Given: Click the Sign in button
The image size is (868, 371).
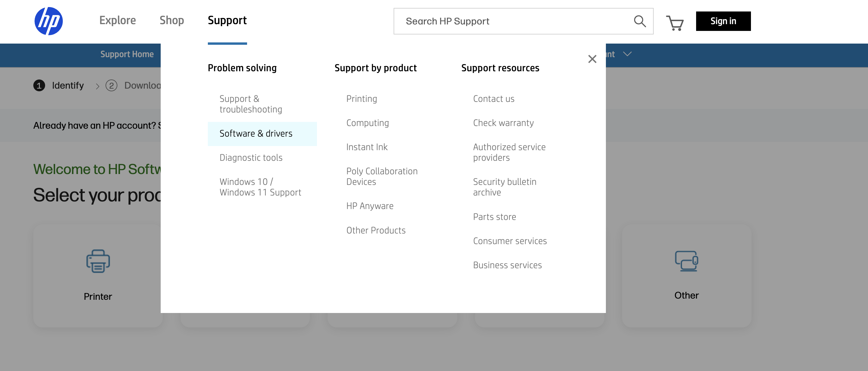Looking at the screenshot, I should tap(723, 21).
